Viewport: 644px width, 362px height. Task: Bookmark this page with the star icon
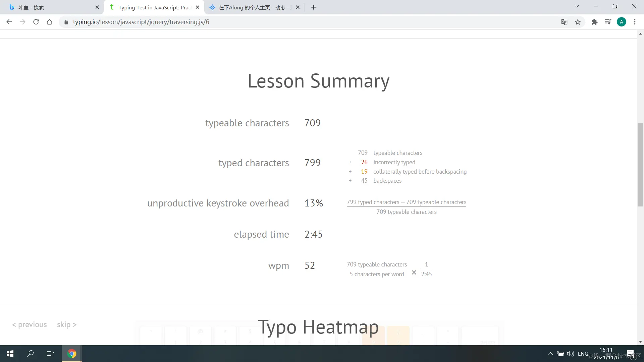click(x=578, y=22)
